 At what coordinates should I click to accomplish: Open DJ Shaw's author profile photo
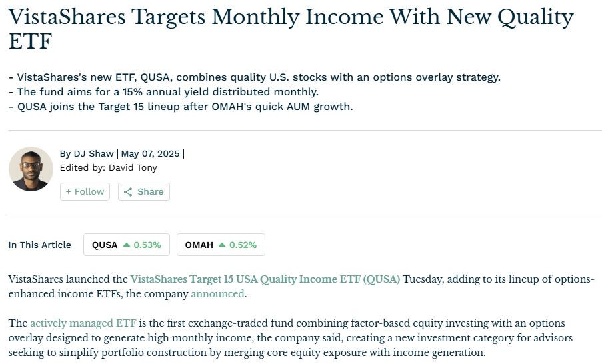[x=31, y=169]
